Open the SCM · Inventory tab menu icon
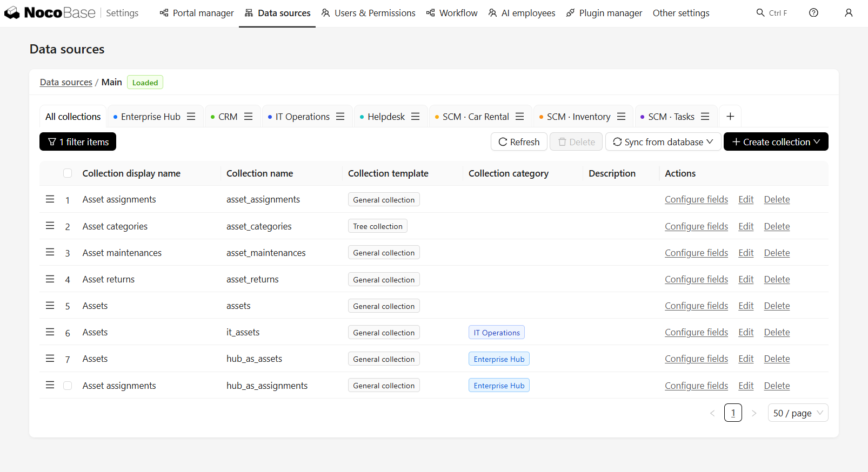This screenshot has height=472, width=868. tap(622, 117)
